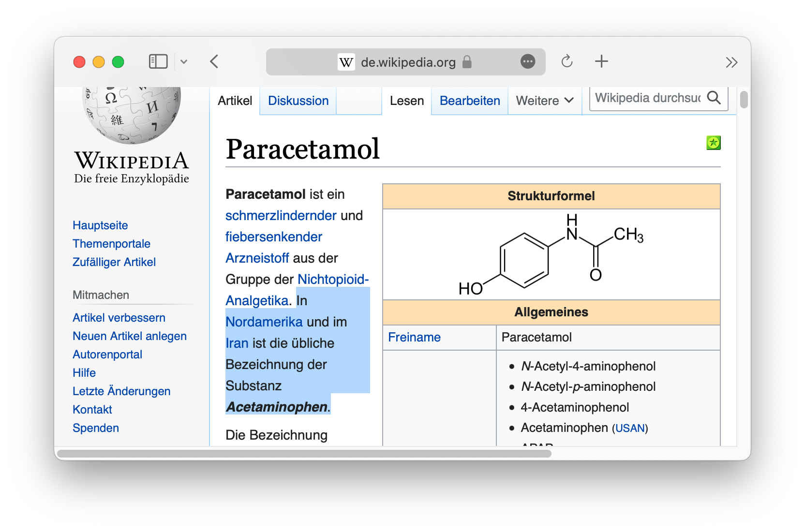Open the Kontakt link

pos(92,410)
